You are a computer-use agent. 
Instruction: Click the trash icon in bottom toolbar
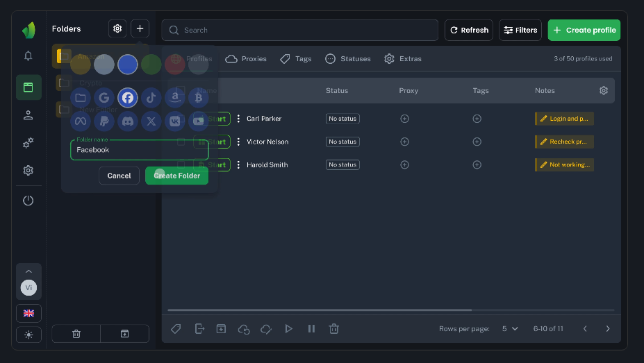point(334,328)
